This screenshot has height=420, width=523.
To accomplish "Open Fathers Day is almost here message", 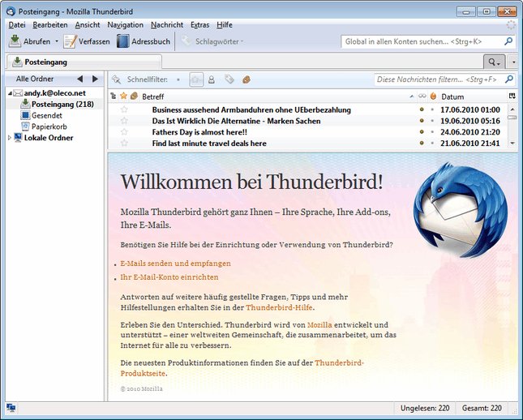I will click(x=199, y=132).
